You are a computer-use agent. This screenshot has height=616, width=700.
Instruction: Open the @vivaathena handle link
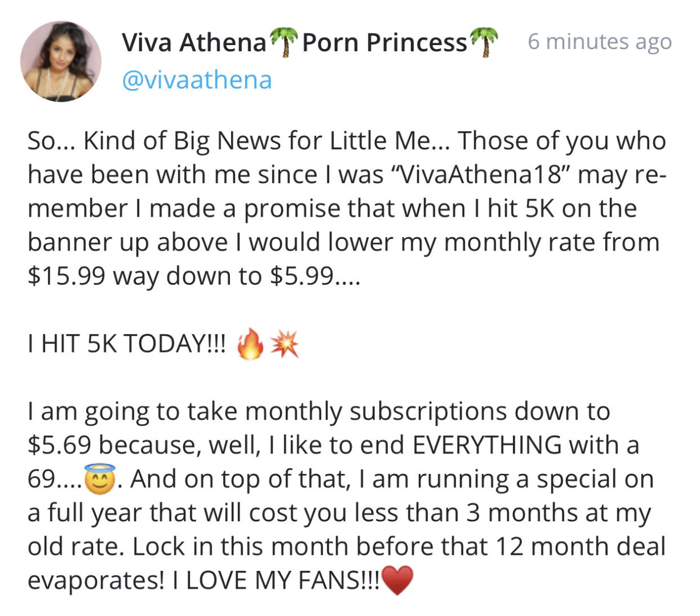tap(197, 80)
